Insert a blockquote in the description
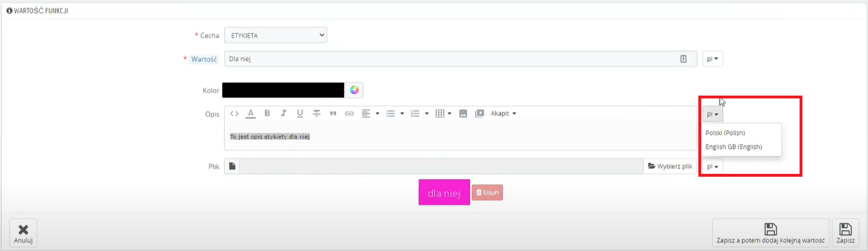 coord(332,113)
